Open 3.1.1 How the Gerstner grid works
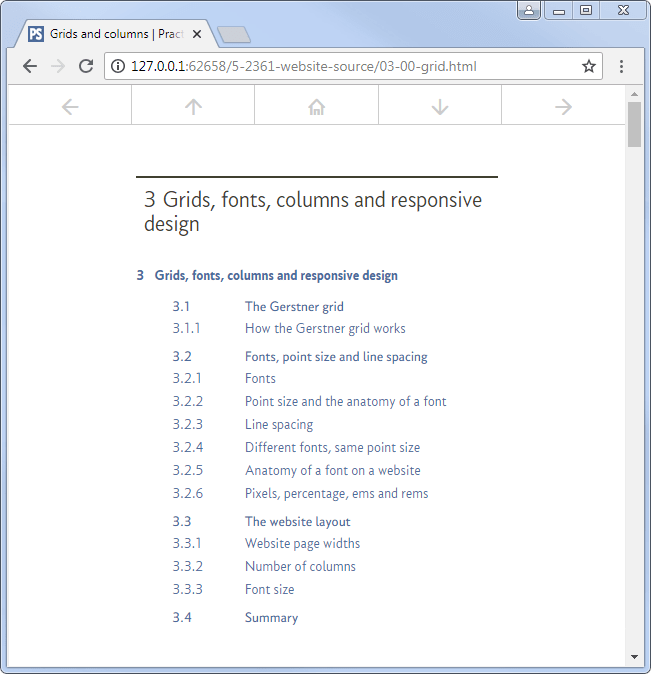 tap(289, 328)
